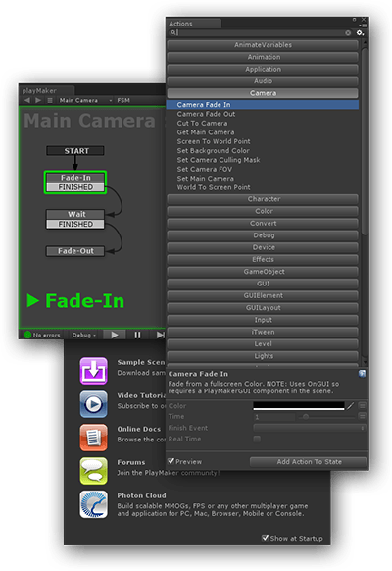Expand the Character category
The width and height of the screenshot is (392, 571).
tap(263, 199)
